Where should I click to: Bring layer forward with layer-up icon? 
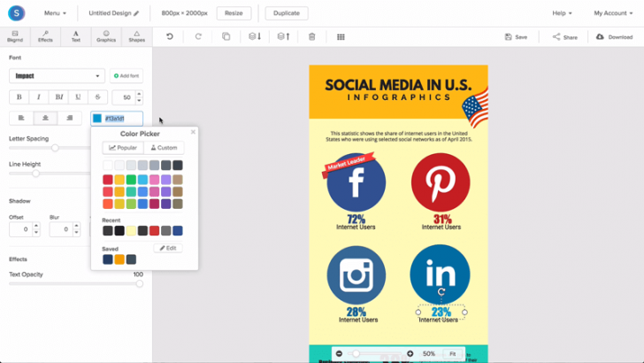(282, 36)
